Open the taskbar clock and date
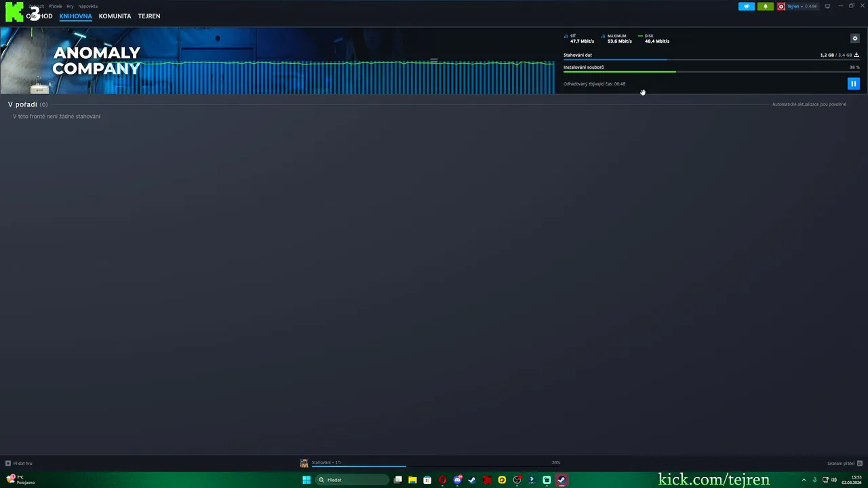 pos(852,480)
